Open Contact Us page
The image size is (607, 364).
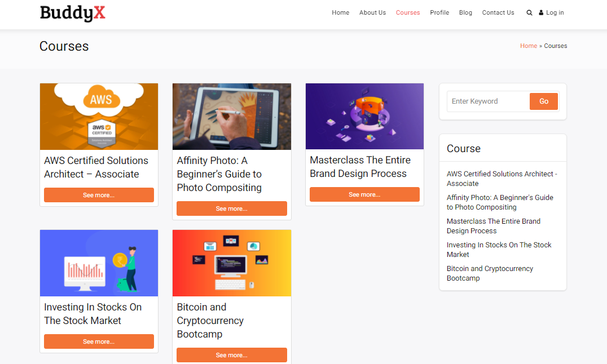click(498, 12)
